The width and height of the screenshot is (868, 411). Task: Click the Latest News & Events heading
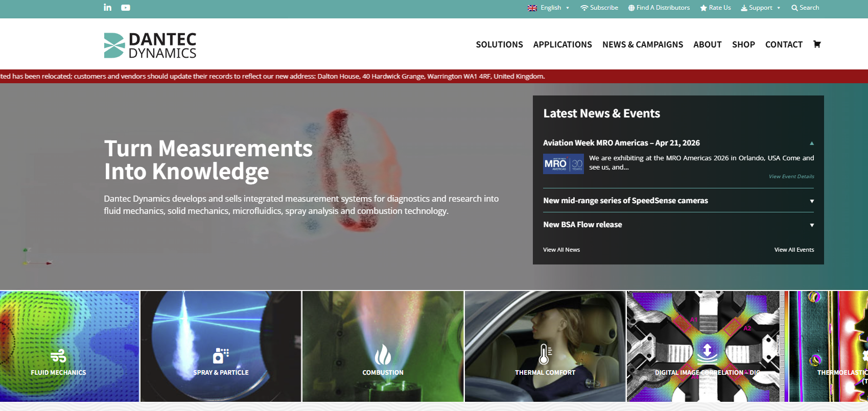(601, 113)
